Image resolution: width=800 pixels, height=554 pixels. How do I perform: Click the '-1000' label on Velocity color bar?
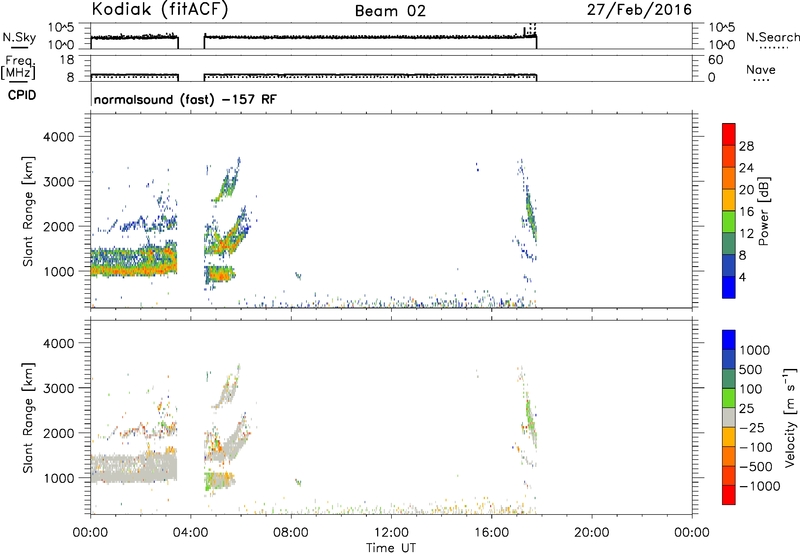pos(759,486)
